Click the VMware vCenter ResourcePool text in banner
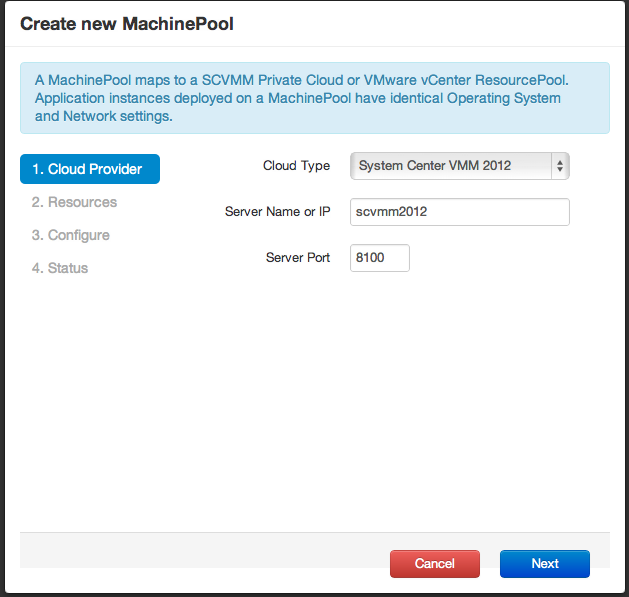This screenshot has width=629, height=597. [x=482, y=81]
